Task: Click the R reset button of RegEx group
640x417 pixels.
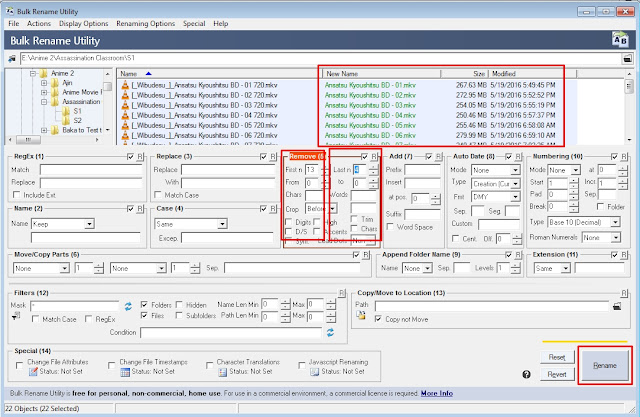Action: point(140,157)
